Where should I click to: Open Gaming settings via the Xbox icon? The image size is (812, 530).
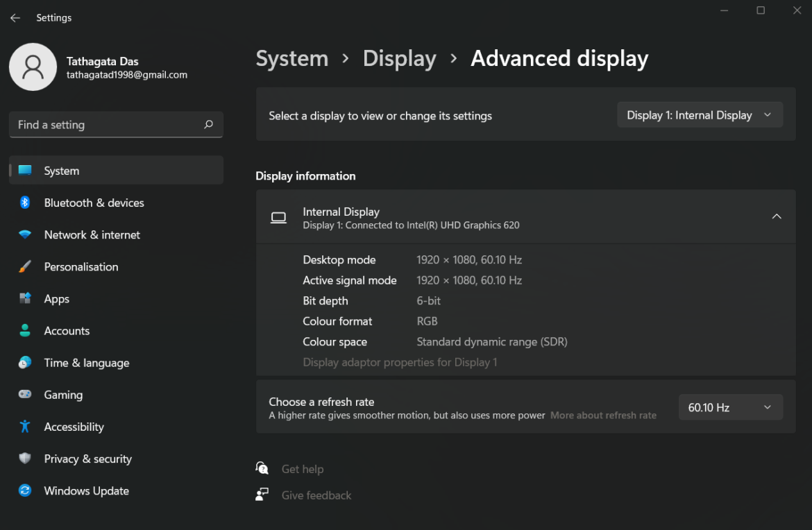tap(25, 394)
